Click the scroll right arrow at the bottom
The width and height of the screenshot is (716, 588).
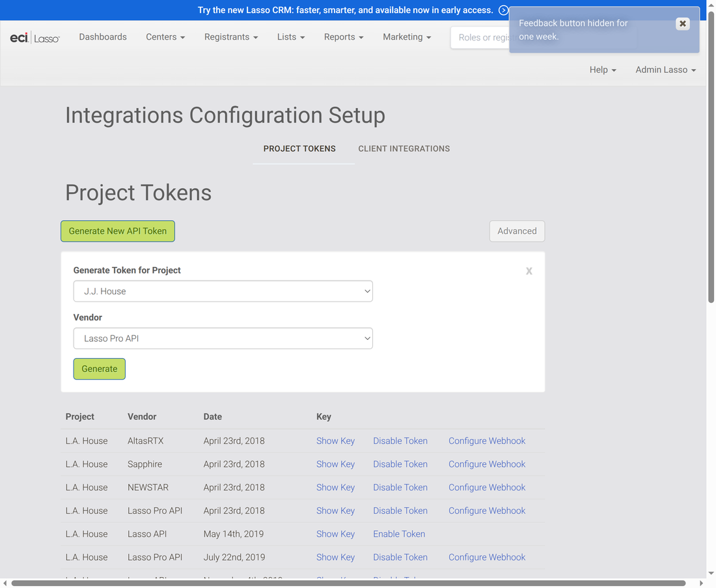click(x=702, y=583)
